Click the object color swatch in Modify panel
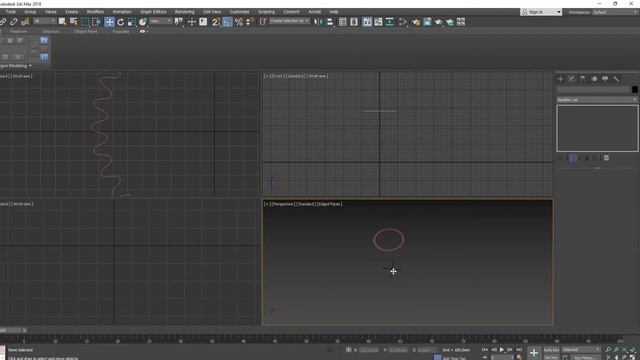The height and width of the screenshot is (360, 640). click(634, 89)
